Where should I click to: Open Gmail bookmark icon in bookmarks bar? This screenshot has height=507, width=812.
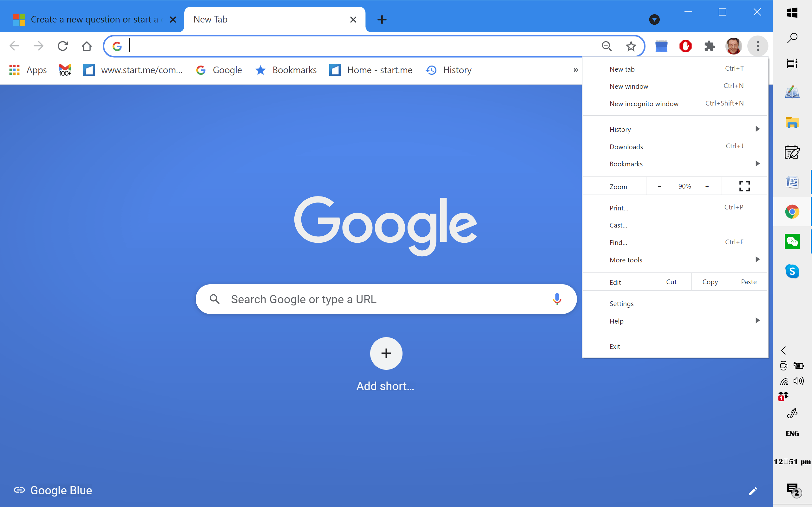point(65,70)
